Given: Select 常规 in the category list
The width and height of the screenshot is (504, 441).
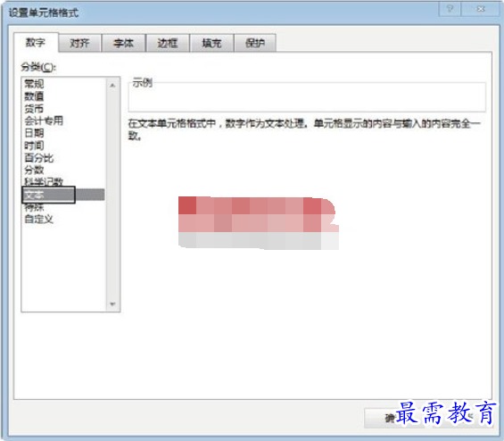Looking at the screenshot, I should click(34, 84).
